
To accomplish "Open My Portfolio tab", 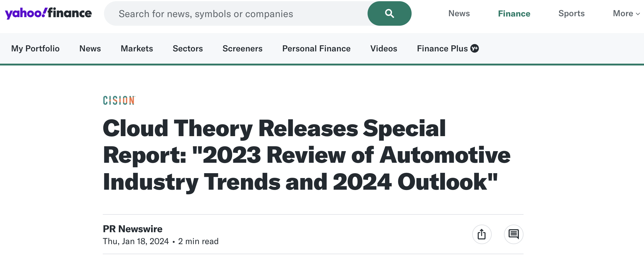I will (x=35, y=49).
